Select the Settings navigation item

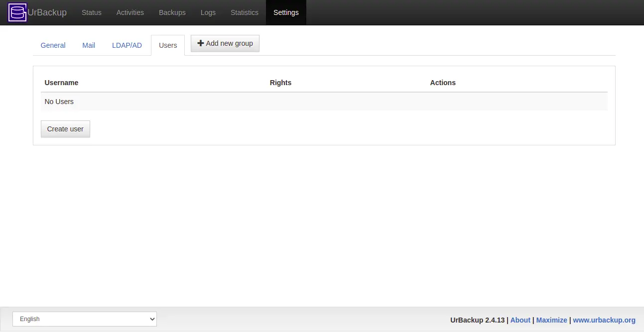click(x=286, y=12)
